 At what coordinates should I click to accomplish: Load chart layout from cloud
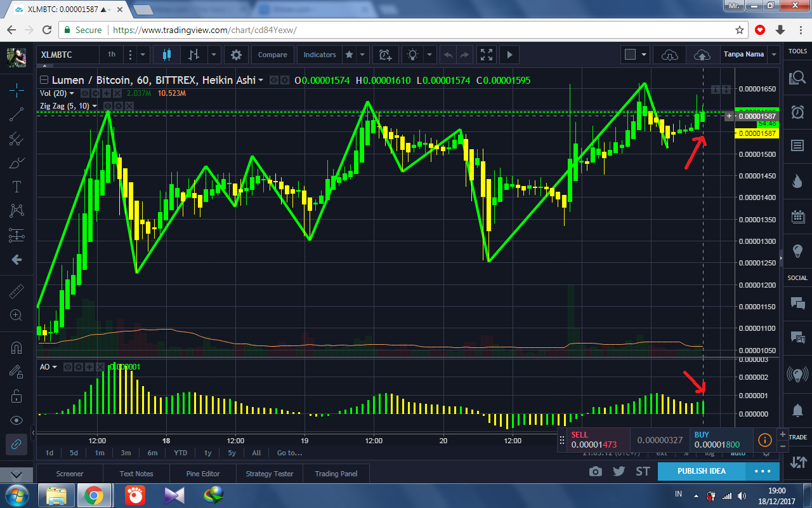click(x=670, y=55)
